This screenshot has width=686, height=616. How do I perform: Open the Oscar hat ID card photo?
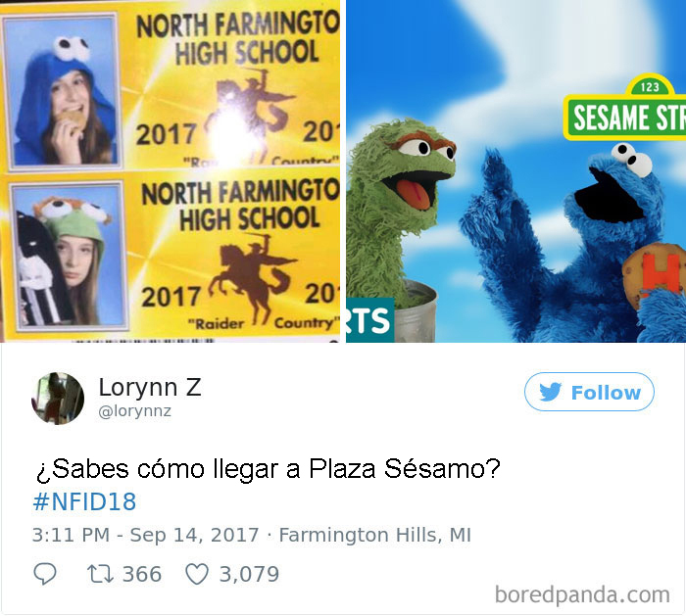(x=69, y=256)
